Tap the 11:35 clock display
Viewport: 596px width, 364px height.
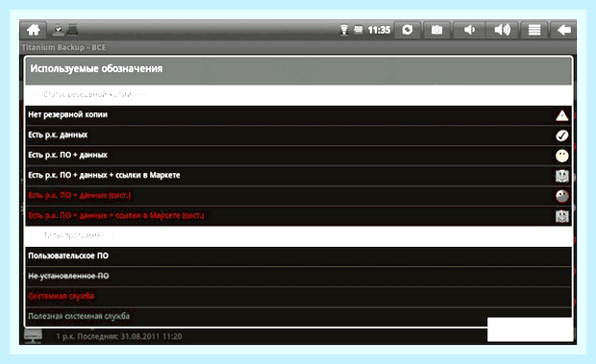point(379,30)
